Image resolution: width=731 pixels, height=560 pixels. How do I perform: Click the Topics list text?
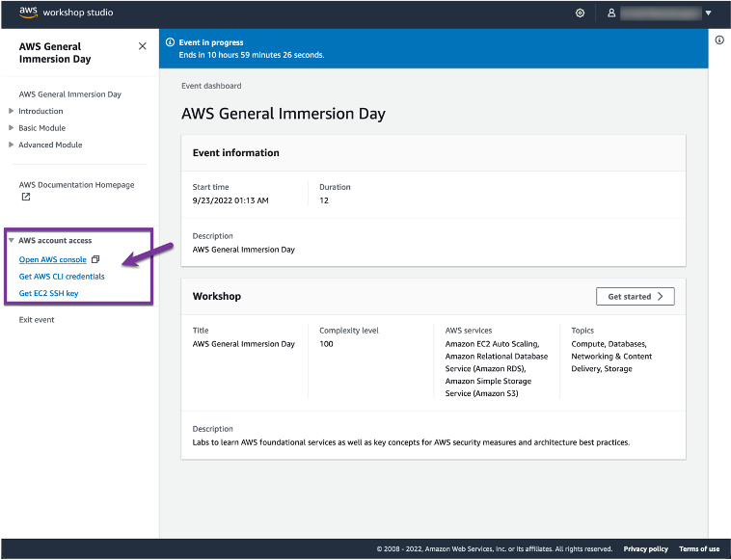click(x=611, y=357)
